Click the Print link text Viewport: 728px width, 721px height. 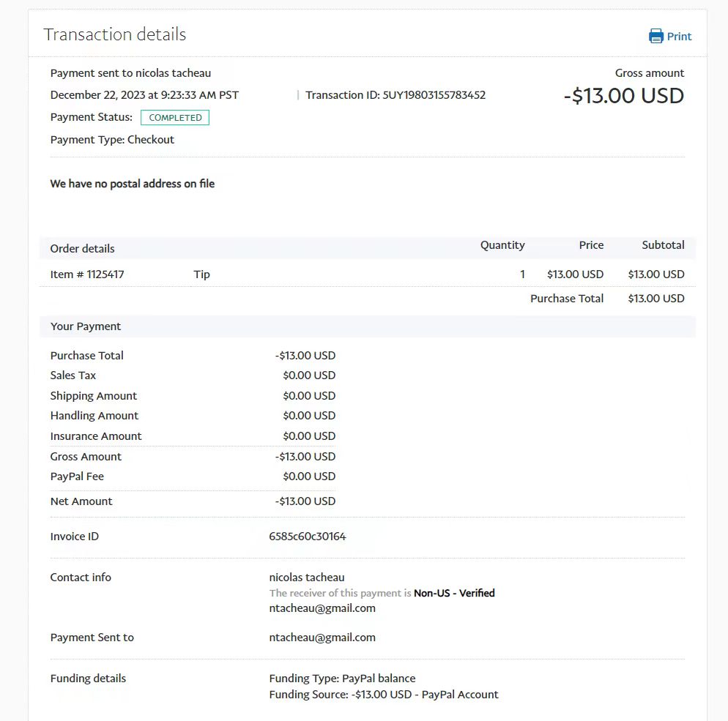coord(679,37)
